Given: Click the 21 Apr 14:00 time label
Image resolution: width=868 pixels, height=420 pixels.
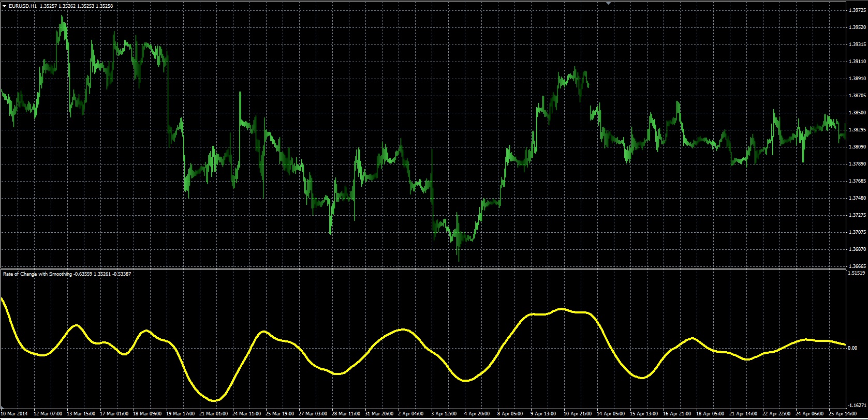Looking at the screenshot, I should [743, 414].
